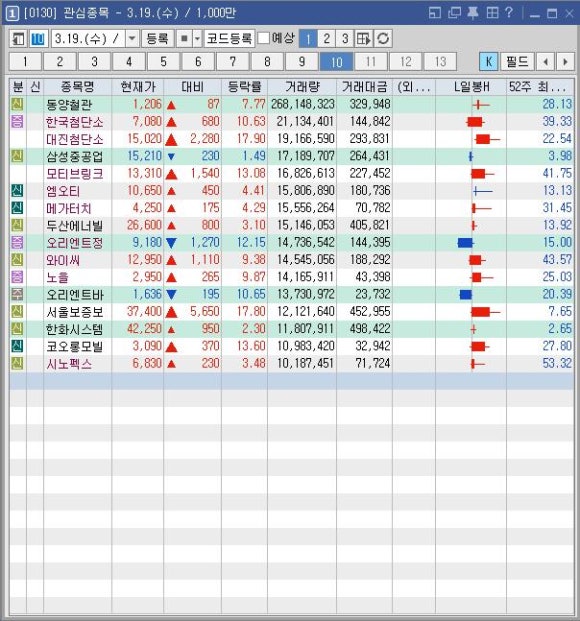Click the next arrow button beside 필드
Screen dimensions: 580x621
[565, 62]
